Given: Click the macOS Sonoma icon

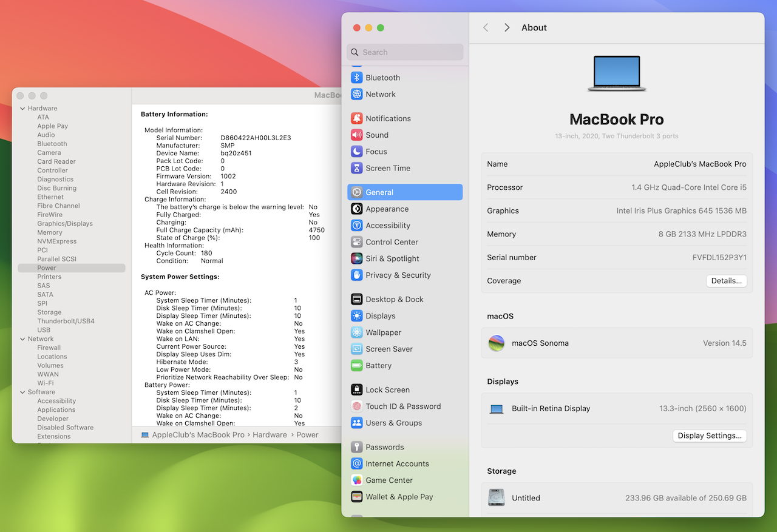Looking at the screenshot, I should 497,343.
